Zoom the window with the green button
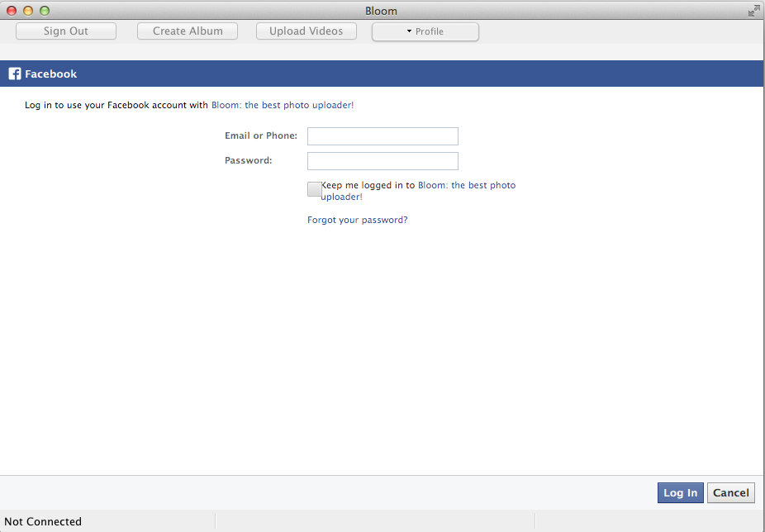Screen dimensions: 765x532 click(45, 11)
